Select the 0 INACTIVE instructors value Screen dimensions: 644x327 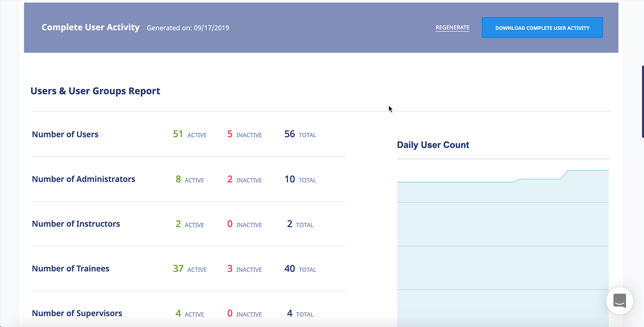(230, 224)
